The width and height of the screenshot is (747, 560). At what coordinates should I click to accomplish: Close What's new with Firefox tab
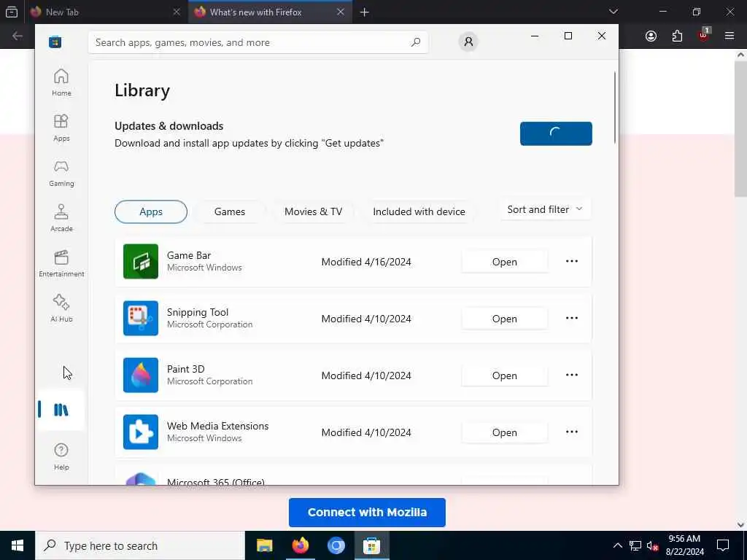coord(340,12)
